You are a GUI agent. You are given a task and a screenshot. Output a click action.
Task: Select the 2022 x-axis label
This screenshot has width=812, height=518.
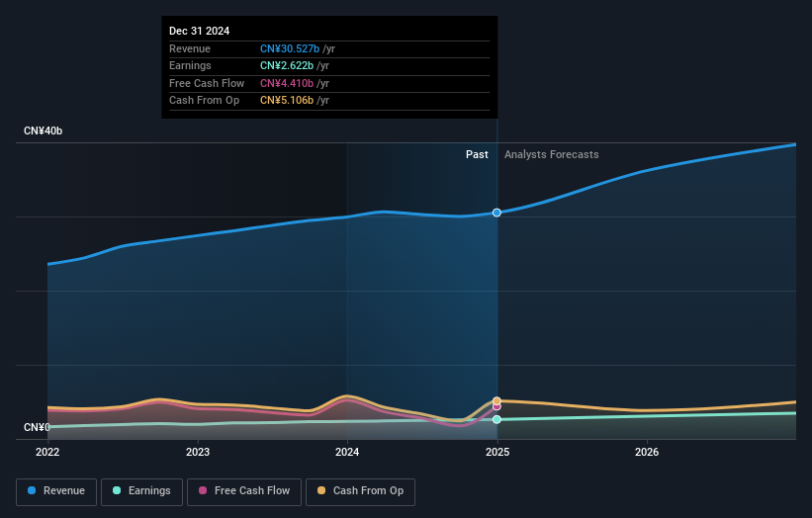47,452
